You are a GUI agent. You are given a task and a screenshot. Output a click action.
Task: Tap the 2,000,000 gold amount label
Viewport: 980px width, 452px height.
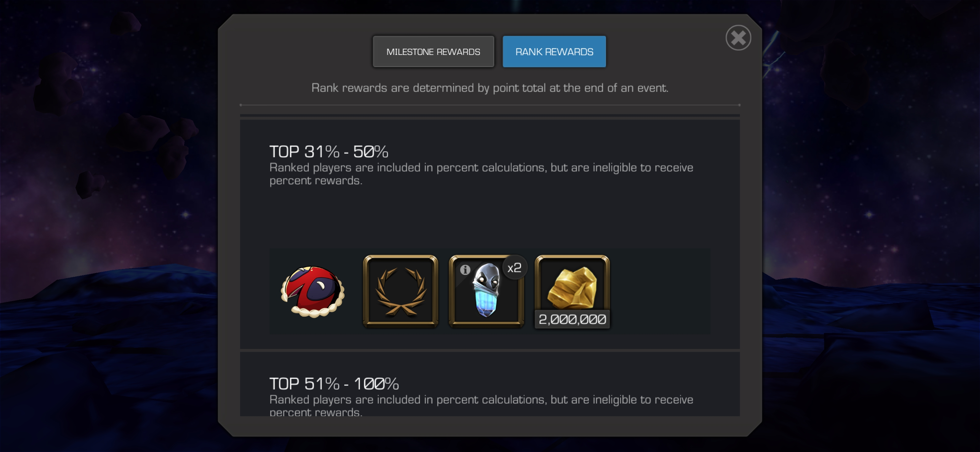(572, 319)
